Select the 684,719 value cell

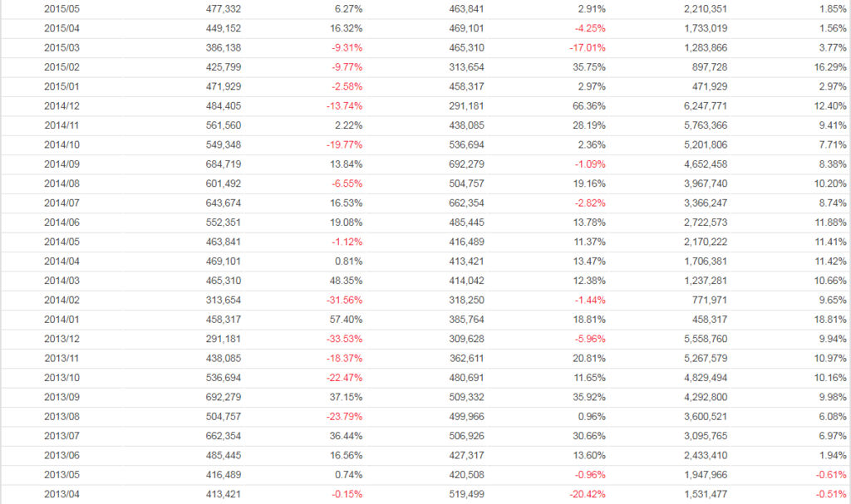(x=223, y=164)
